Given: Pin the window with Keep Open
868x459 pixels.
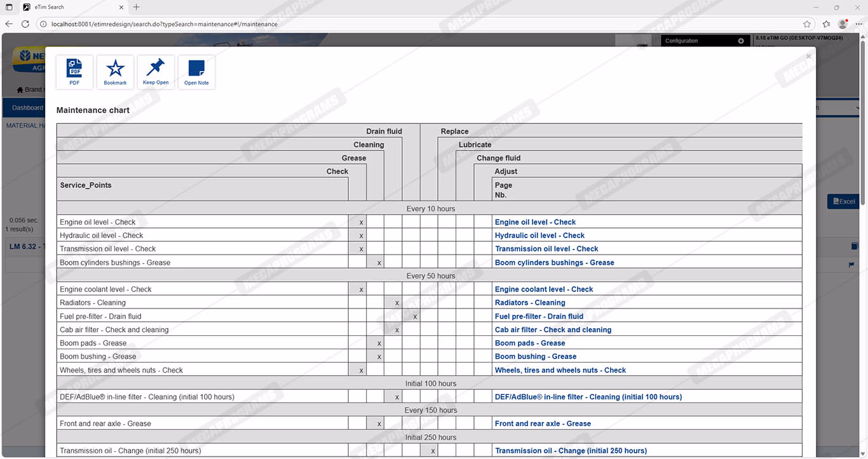Looking at the screenshot, I should [156, 72].
